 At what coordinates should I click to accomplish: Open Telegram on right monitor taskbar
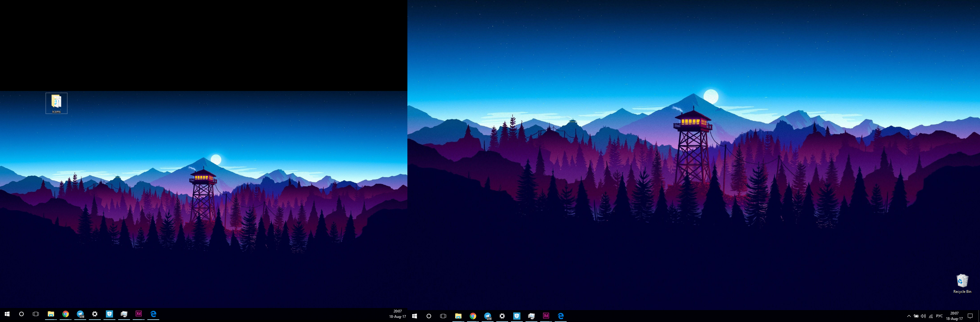(488, 316)
